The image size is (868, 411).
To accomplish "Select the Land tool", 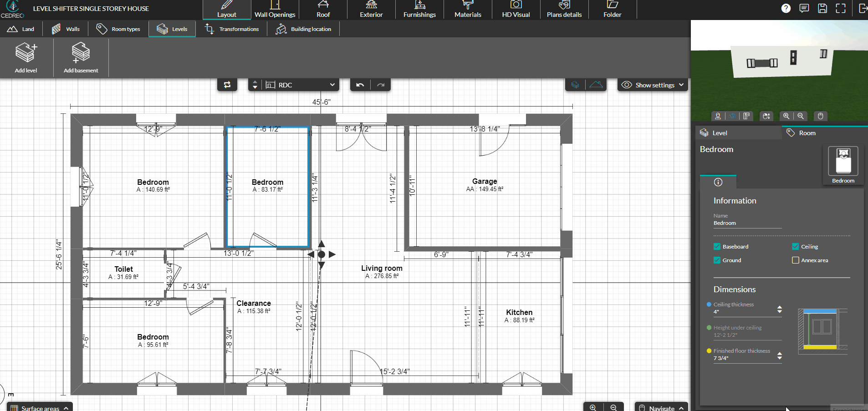I will tap(21, 29).
